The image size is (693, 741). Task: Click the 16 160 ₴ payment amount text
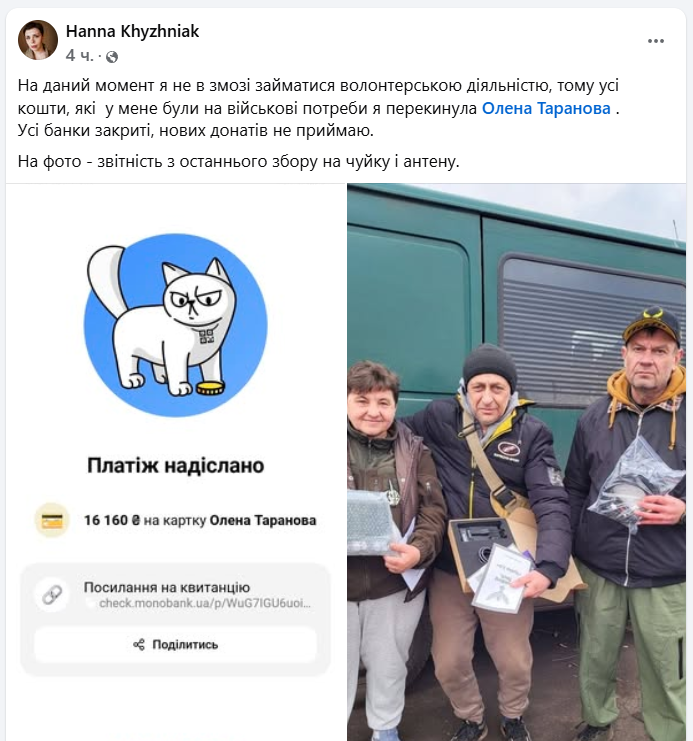click(112, 520)
